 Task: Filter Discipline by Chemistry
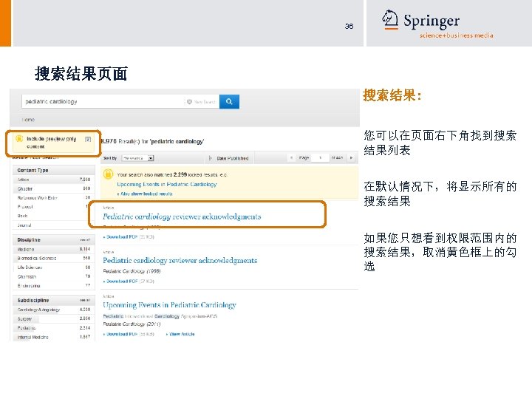[54, 276]
